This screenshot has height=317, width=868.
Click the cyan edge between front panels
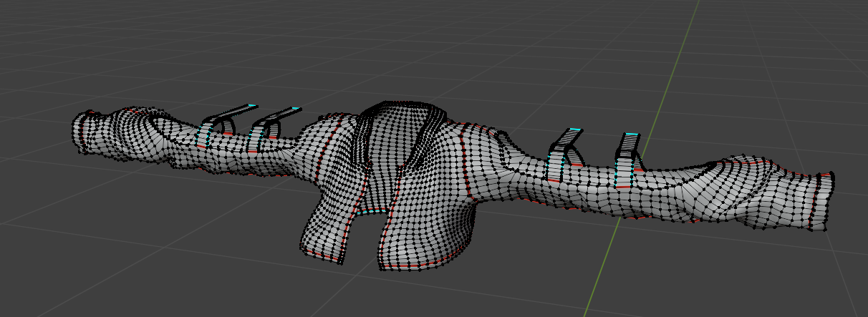tap(369, 213)
